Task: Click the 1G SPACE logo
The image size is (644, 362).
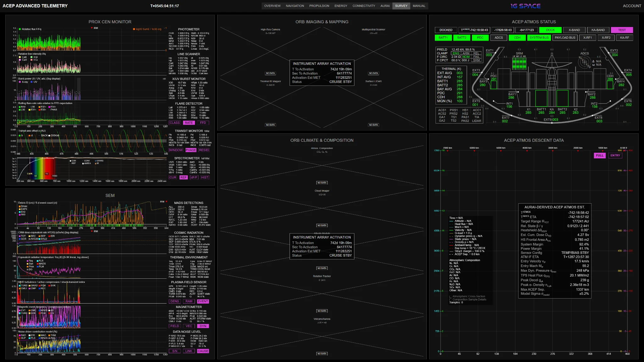Action: coord(525,6)
